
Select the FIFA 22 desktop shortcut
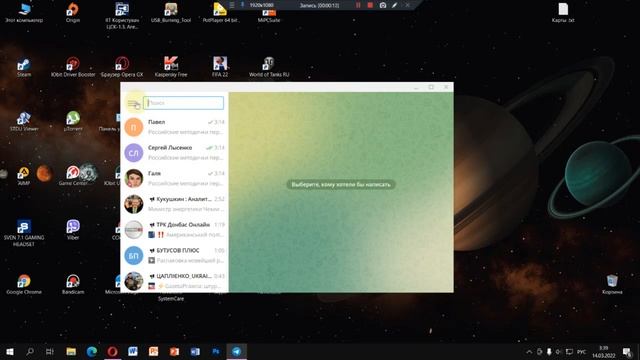pos(220,67)
